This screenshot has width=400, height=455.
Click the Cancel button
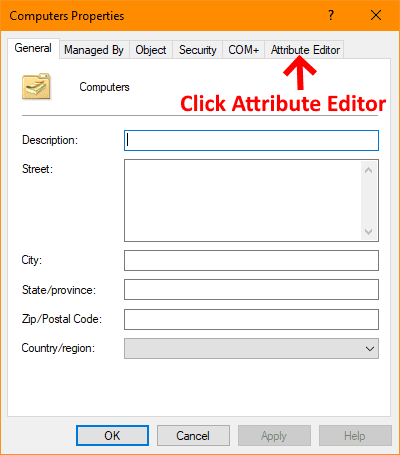193,435
